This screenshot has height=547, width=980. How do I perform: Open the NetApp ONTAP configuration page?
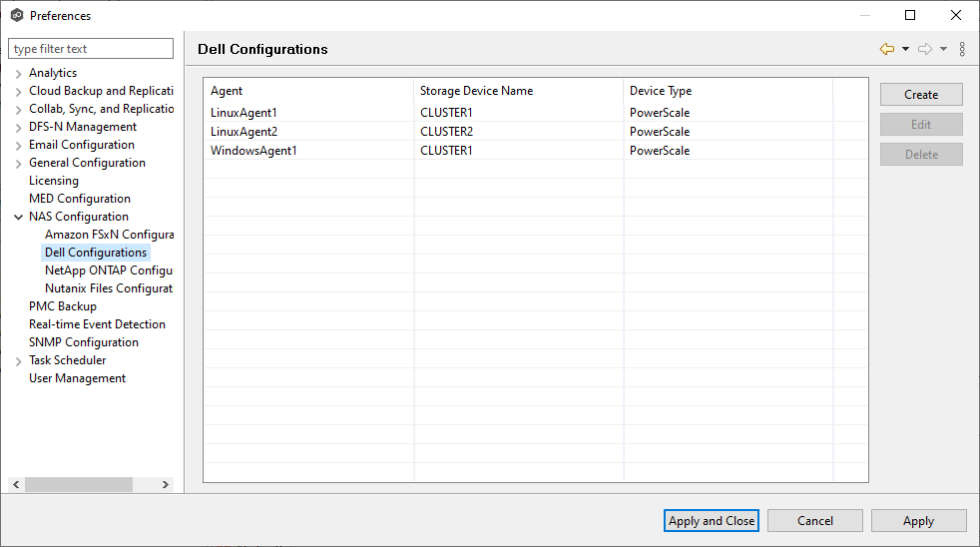pyautogui.click(x=109, y=271)
